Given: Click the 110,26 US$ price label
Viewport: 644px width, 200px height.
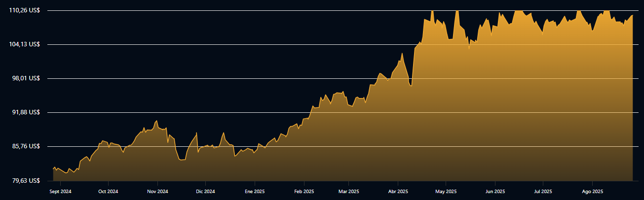Looking at the screenshot, I should [24, 10].
